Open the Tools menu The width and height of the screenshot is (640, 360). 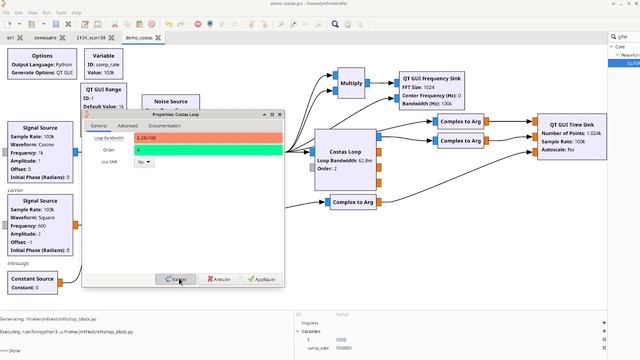pos(61,13)
